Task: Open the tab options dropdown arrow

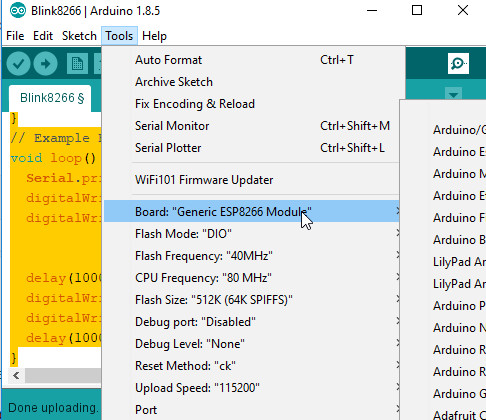Action: pyautogui.click(x=453, y=95)
